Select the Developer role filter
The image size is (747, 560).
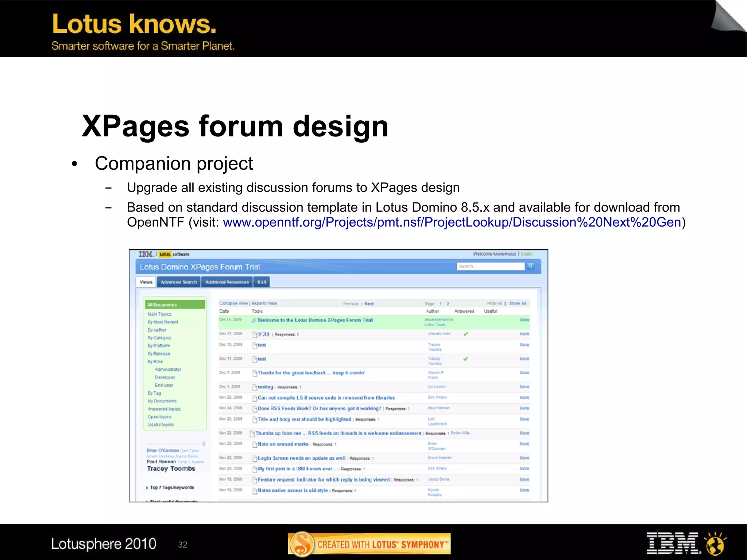(165, 377)
